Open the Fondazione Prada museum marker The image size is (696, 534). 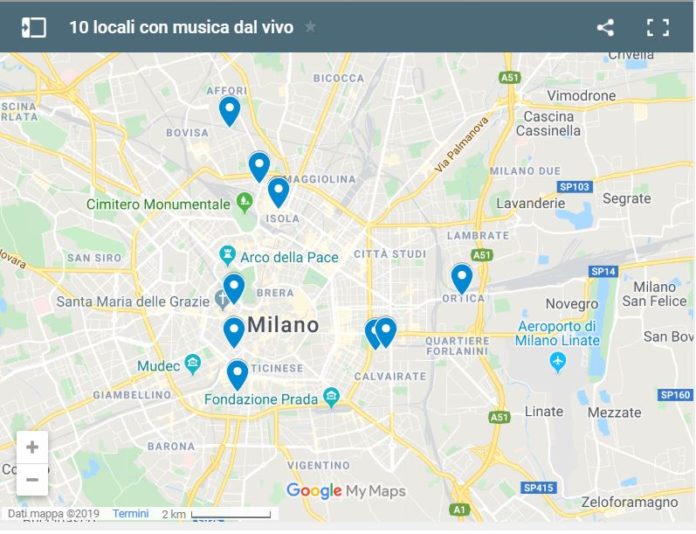(x=332, y=397)
